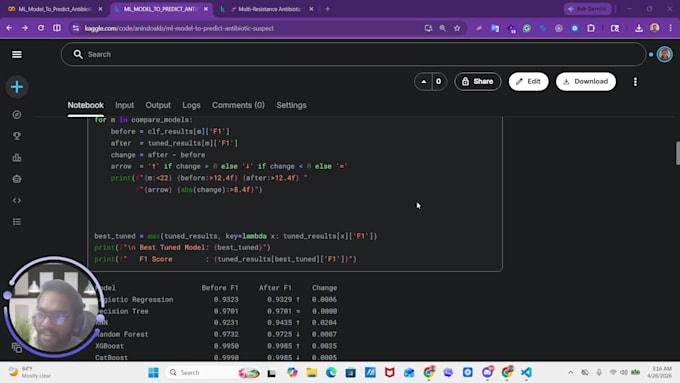Image resolution: width=680 pixels, height=383 pixels.
Task: Open the Google Translate extension icon
Action: (495, 28)
